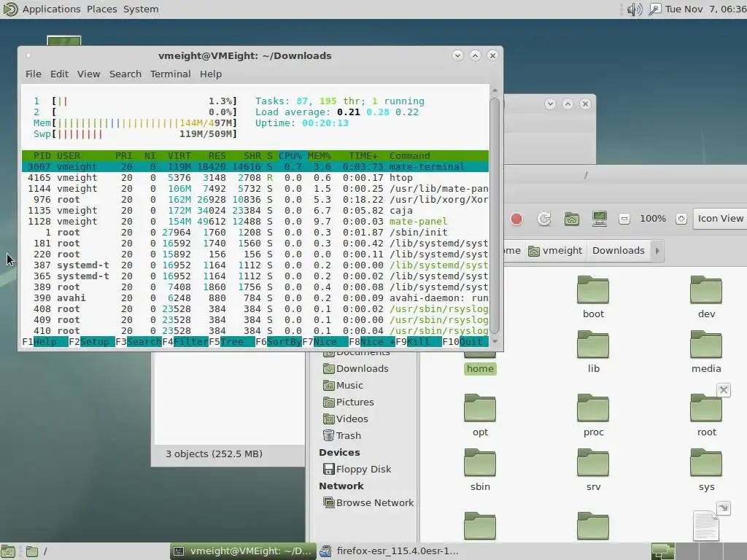The width and height of the screenshot is (747, 560).
Task: Select the avahi-daemon process row
Action: tap(255, 298)
